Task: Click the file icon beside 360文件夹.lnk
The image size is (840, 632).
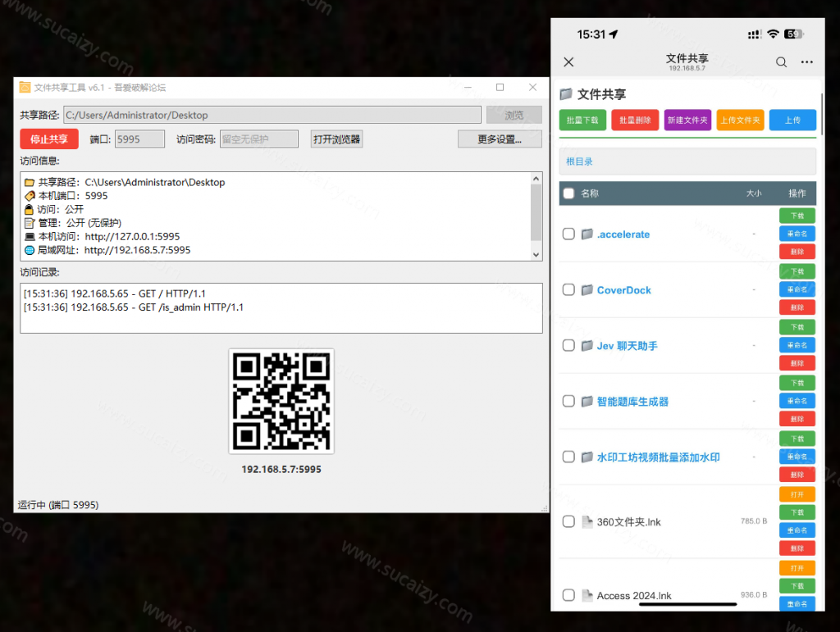Action: (587, 521)
